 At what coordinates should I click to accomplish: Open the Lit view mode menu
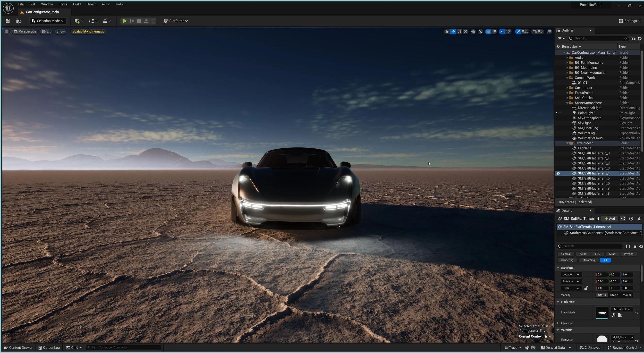pyautogui.click(x=46, y=31)
